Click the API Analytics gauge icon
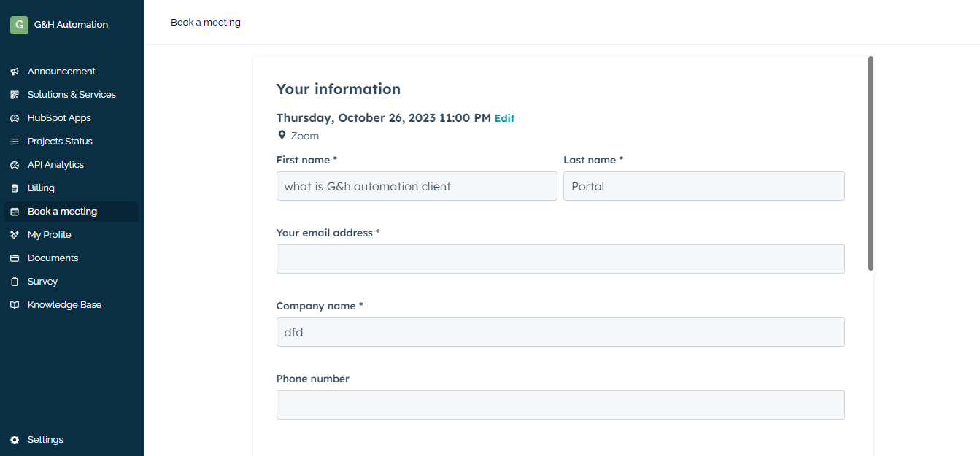980x456 pixels. 14,165
